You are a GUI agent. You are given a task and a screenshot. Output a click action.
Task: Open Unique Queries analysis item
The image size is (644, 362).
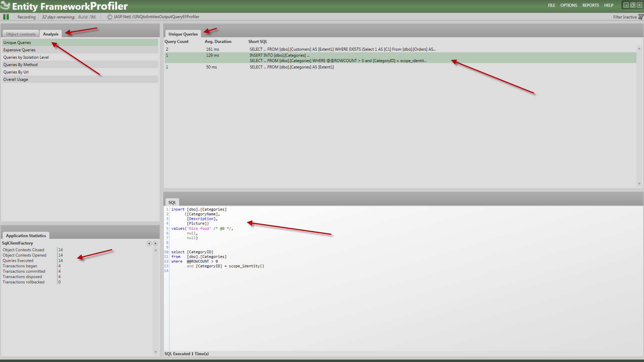[x=80, y=43]
